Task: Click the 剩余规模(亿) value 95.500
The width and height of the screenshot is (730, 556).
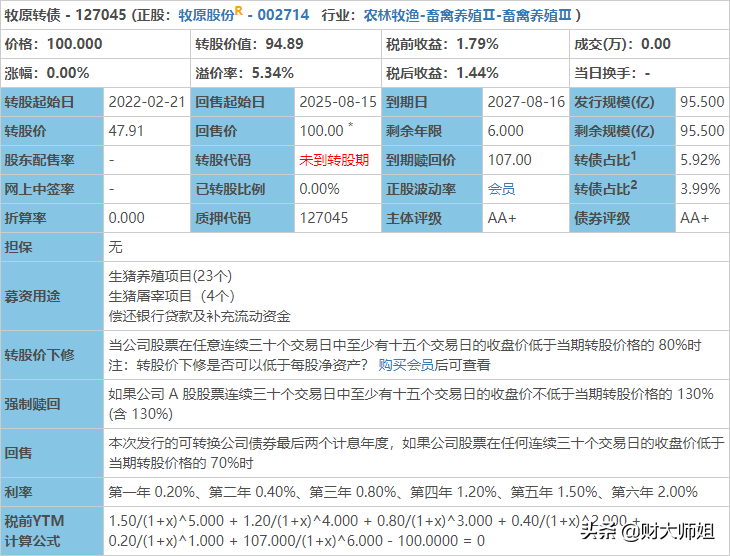Action: coord(702,131)
